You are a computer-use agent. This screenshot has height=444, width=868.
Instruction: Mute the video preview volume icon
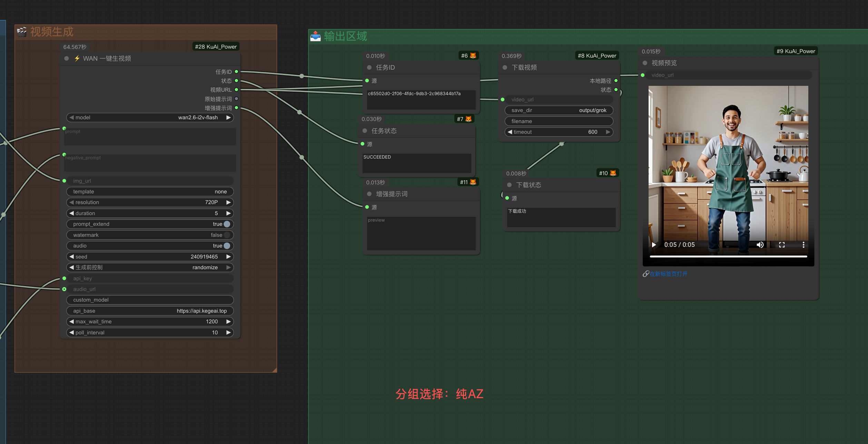tap(760, 245)
